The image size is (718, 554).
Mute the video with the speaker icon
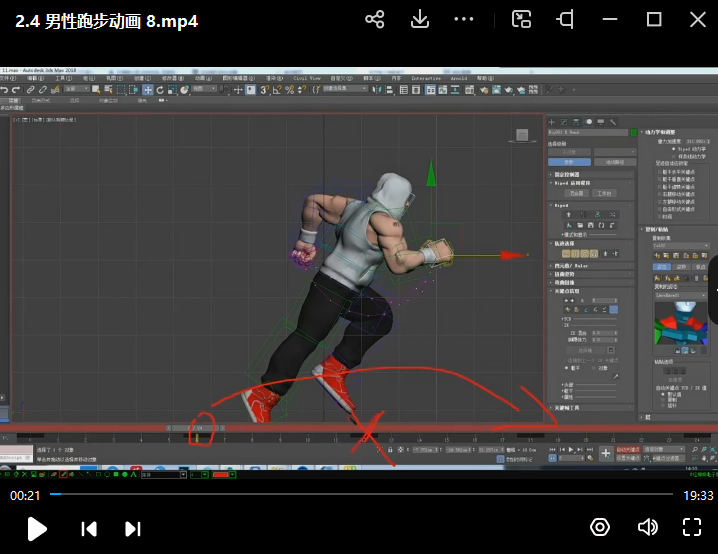pos(647,527)
